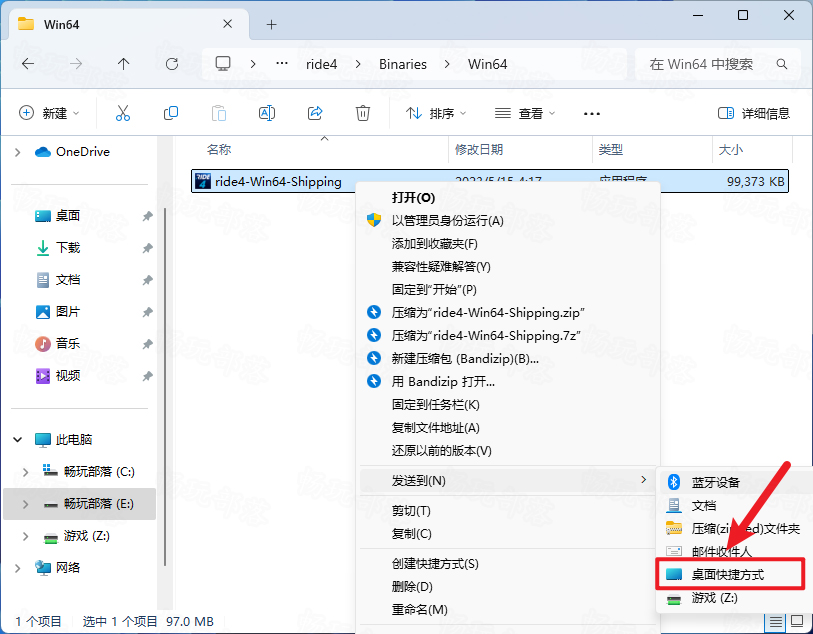Expand the 畅玩部落 (C:) drive node
The image size is (813, 634).
pyautogui.click(x=25, y=472)
